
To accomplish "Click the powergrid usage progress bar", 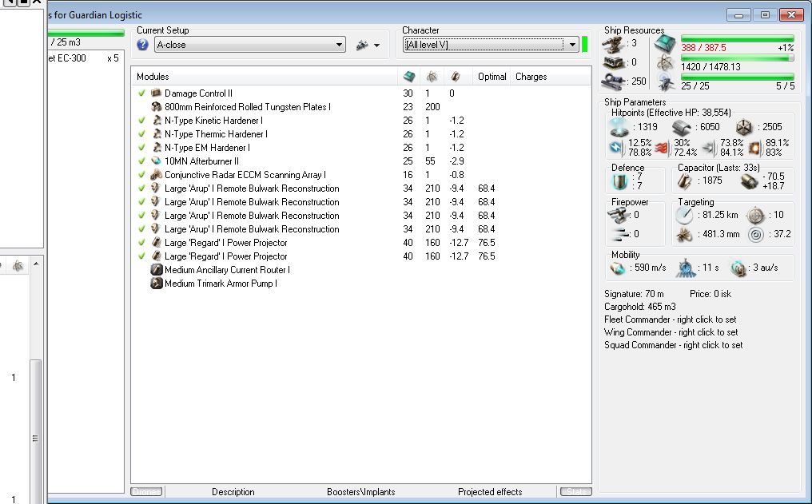I will click(738, 58).
